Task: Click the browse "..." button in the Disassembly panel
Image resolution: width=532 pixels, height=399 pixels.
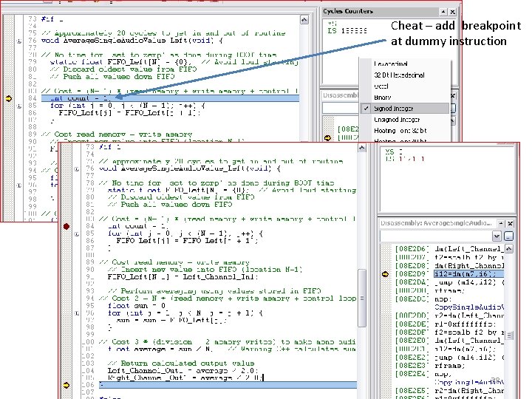Action: [x=508, y=236]
